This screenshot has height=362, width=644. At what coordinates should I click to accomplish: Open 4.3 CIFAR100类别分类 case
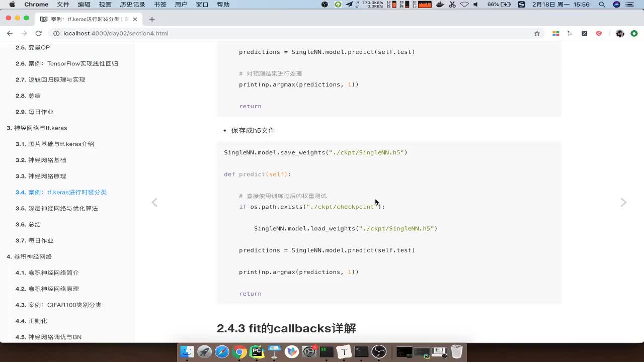point(58,305)
